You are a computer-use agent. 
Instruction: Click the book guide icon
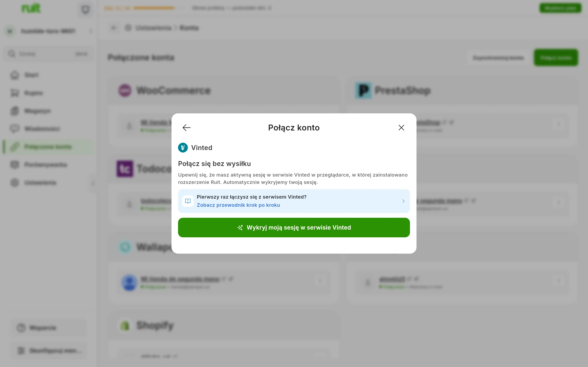(188, 201)
